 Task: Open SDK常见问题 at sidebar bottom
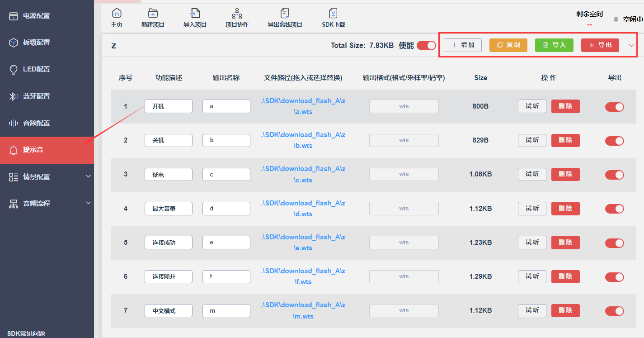point(26,333)
